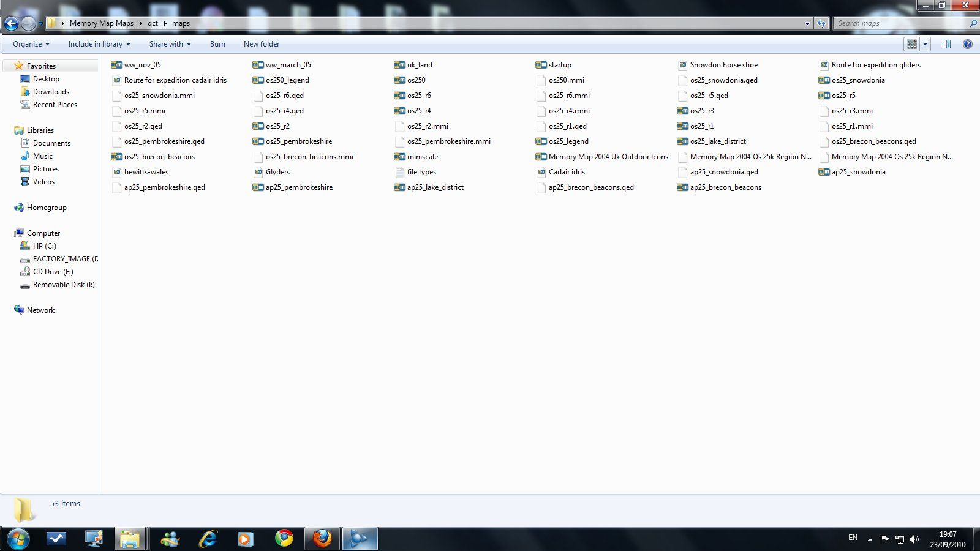Click the volume speaker tray icon
Viewport: 980px width, 551px height.
[x=914, y=539]
